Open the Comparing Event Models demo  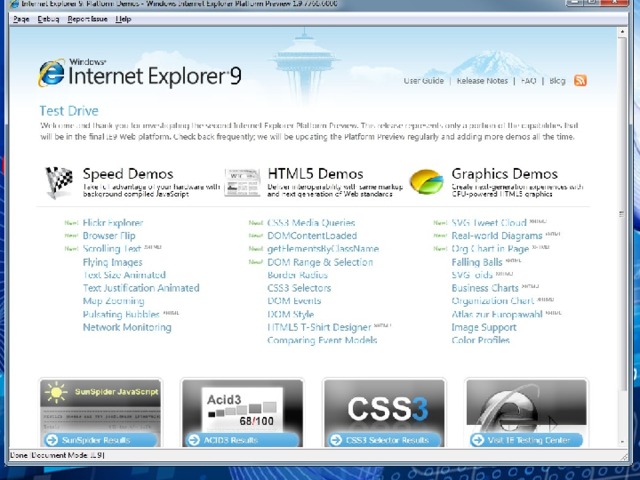point(322,340)
